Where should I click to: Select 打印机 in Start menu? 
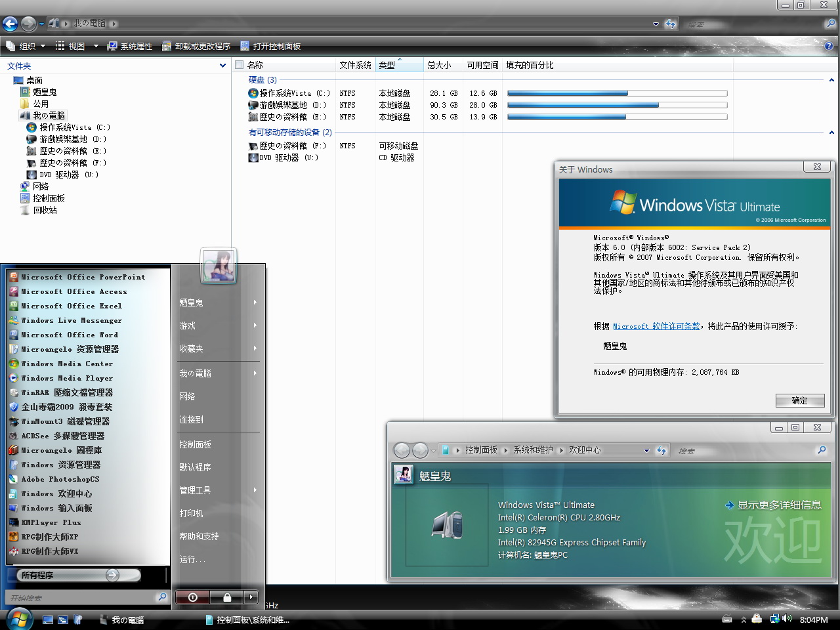click(192, 513)
